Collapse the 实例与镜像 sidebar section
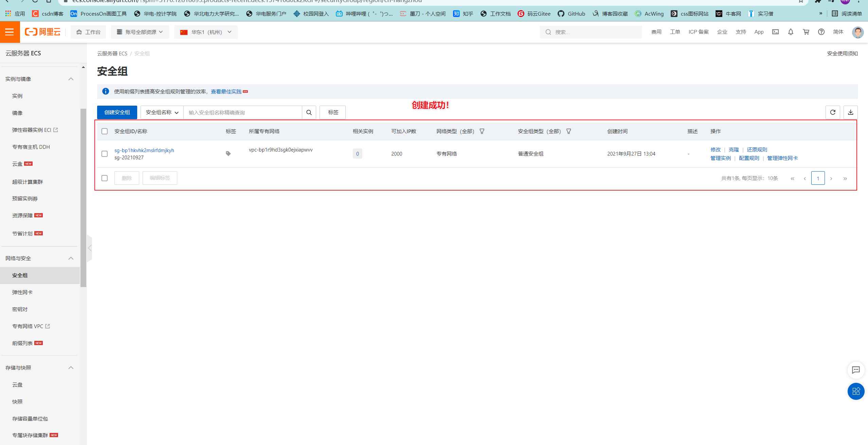The image size is (868, 445). pyautogui.click(x=71, y=79)
